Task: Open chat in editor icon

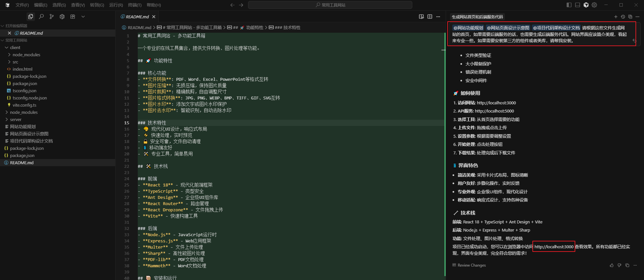Action: point(630,17)
